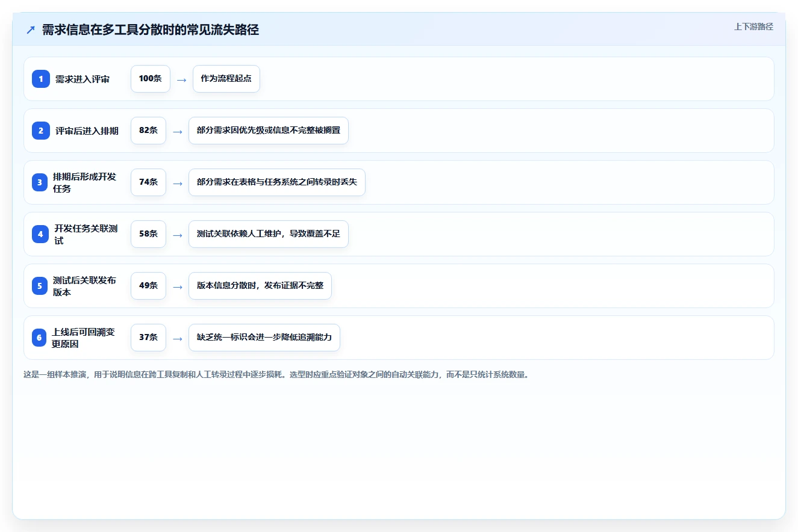The width and height of the screenshot is (798, 532).
Task: Click the 37条 count chip
Action: click(148, 338)
